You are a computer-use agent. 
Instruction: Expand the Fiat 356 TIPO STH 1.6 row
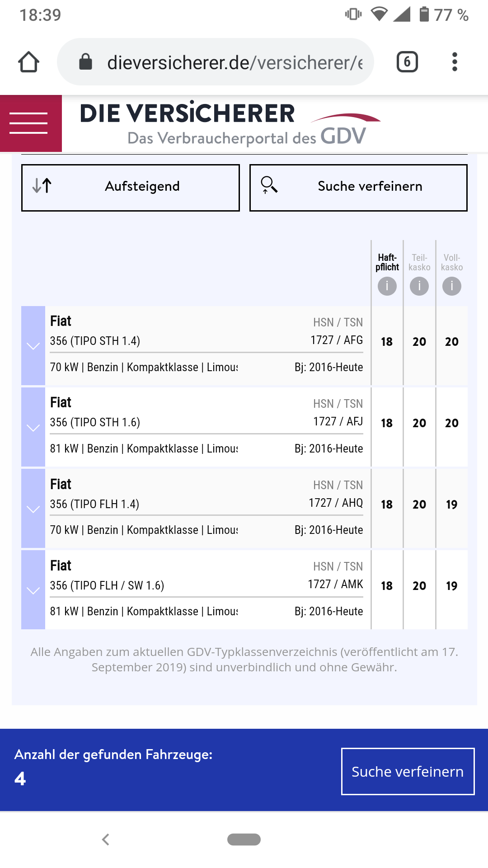33,428
